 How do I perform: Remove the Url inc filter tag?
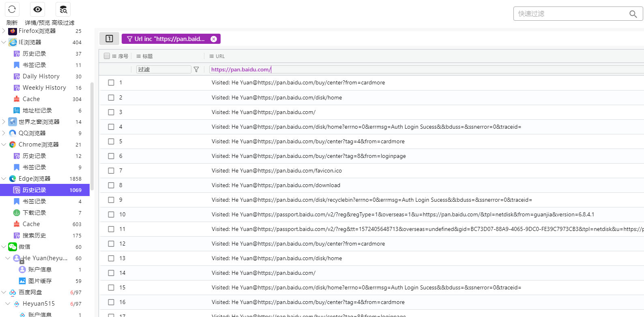point(214,39)
